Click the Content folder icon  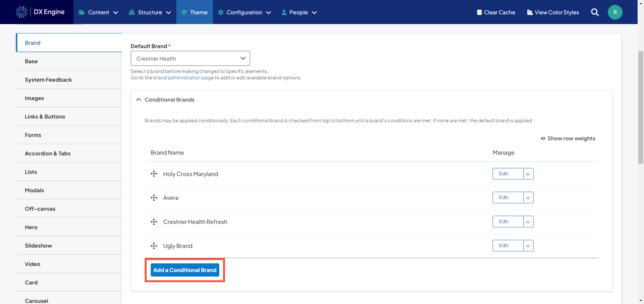tap(81, 12)
